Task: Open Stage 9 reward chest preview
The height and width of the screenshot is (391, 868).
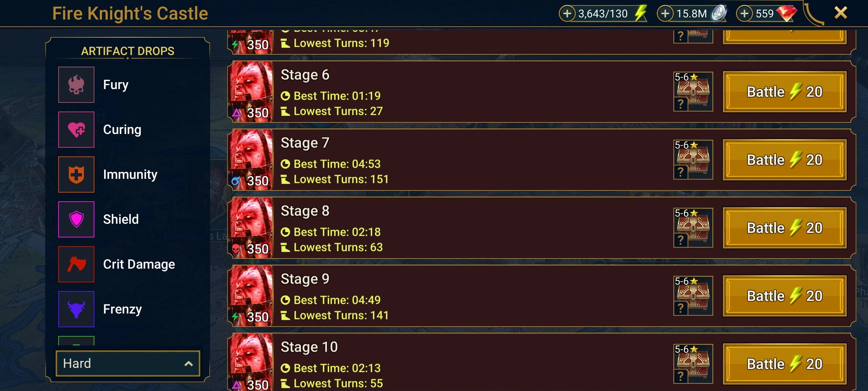Action: click(693, 296)
